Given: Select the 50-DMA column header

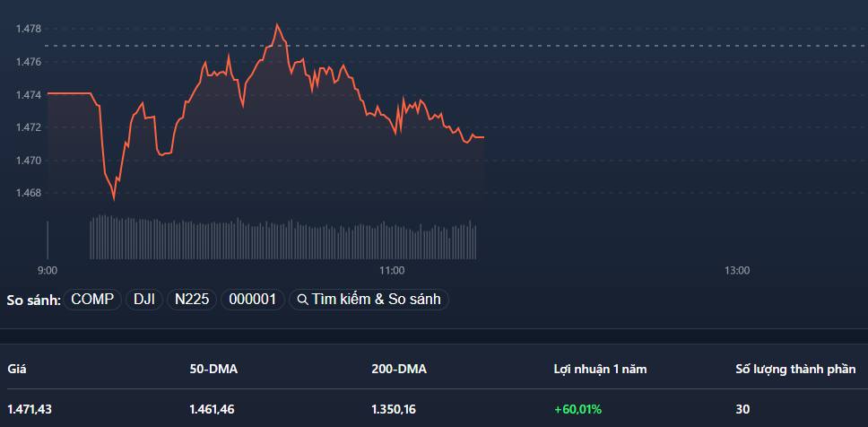Looking at the screenshot, I should click(x=213, y=369).
